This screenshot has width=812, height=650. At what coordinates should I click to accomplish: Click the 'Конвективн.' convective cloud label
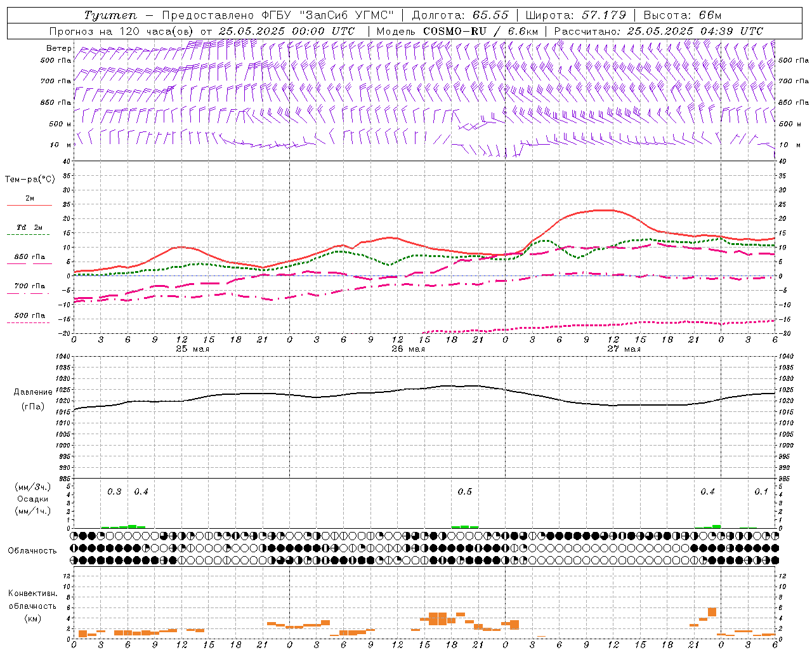point(32,594)
